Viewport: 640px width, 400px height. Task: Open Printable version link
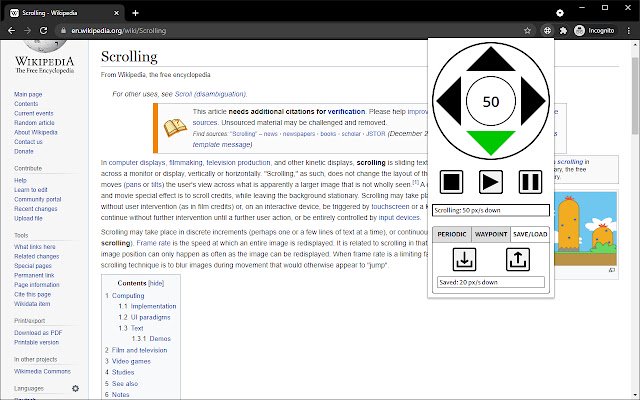click(x=36, y=342)
